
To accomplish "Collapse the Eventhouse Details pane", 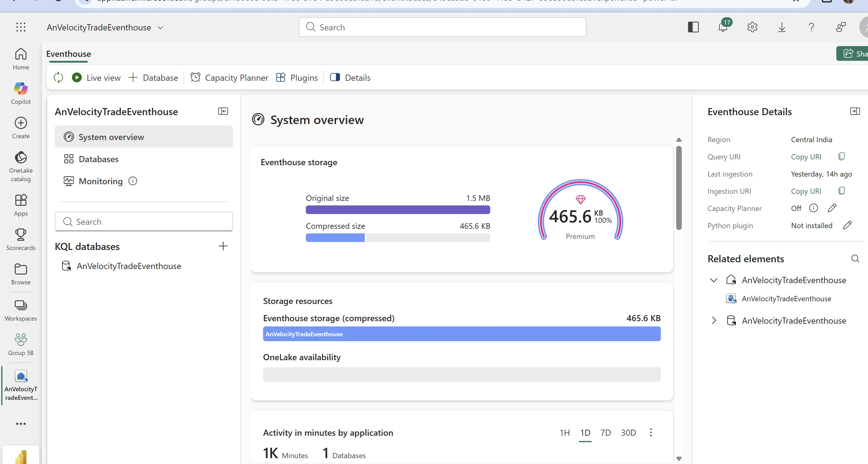I will pyautogui.click(x=855, y=111).
